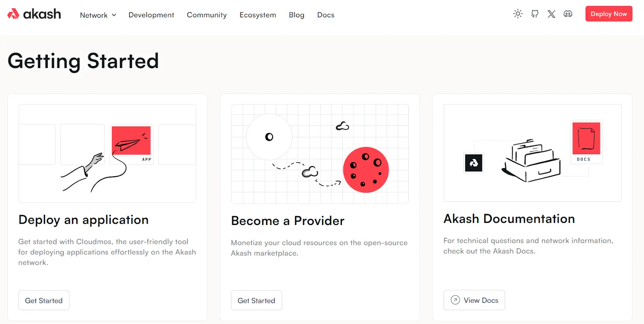Open the Discord icon link
644x324 pixels.
(568, 14)
